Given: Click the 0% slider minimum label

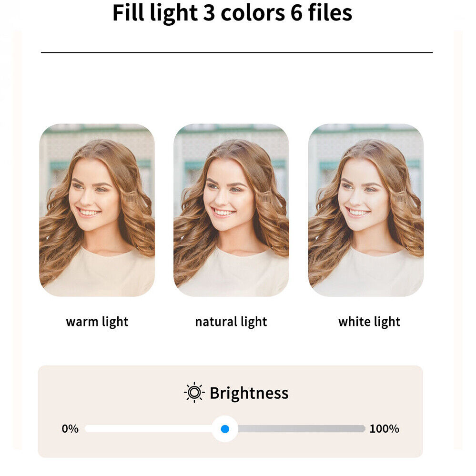Looking at the screenshot, I should coord(70,429).
